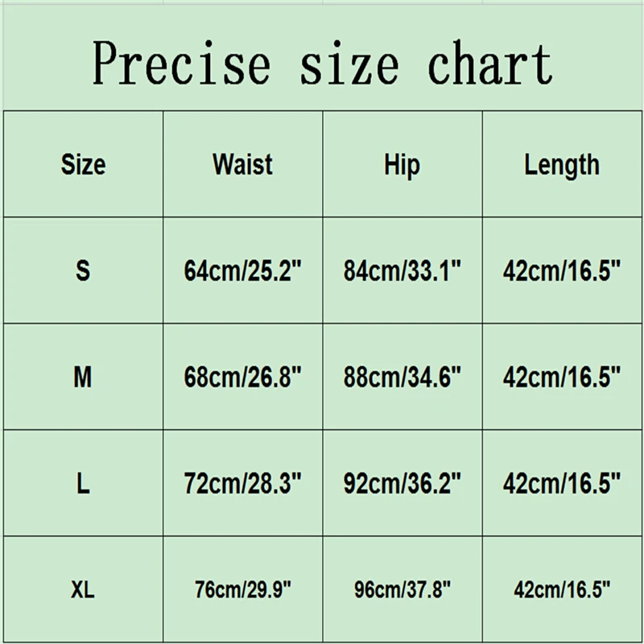Click the Length column header

[x=562, y=165]
